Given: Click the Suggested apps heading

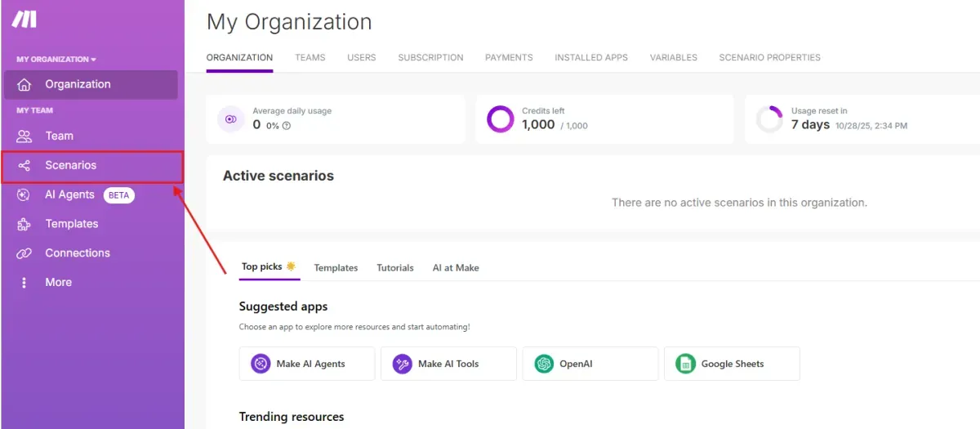Looking at the screenshot, I should point(283,306).
